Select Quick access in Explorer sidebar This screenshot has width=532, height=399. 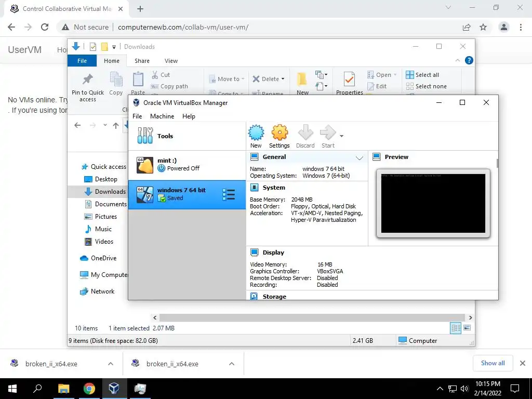(x=103, y=167)
